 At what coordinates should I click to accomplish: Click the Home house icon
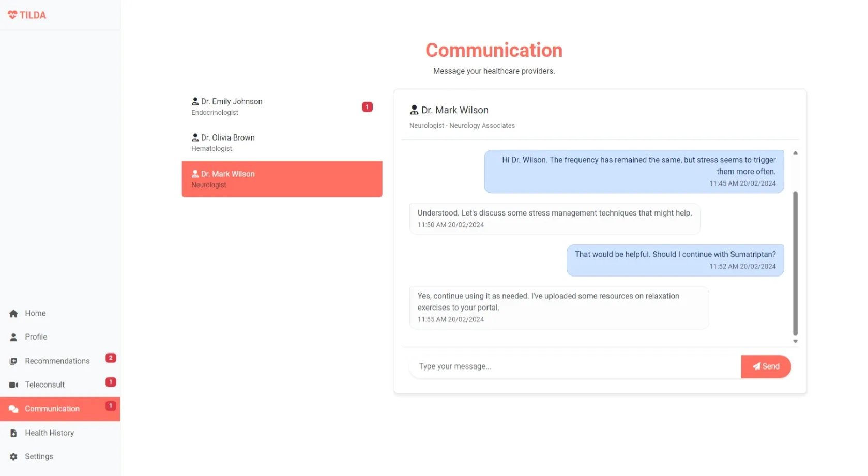click(x=13, y=314)
